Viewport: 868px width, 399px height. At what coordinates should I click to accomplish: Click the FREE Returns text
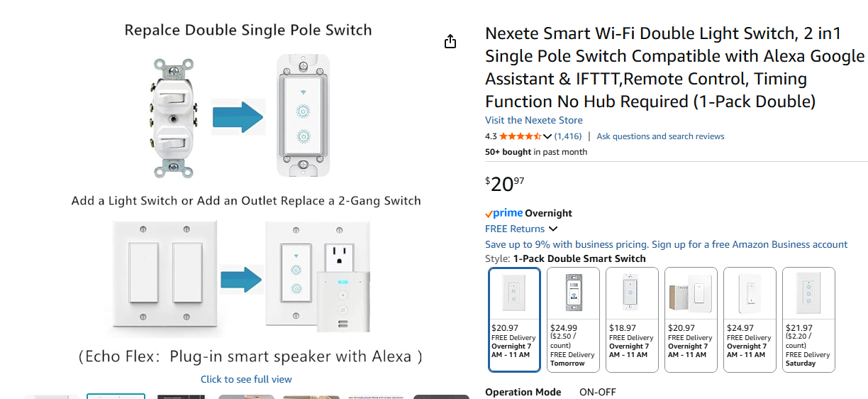click(515, 229)
